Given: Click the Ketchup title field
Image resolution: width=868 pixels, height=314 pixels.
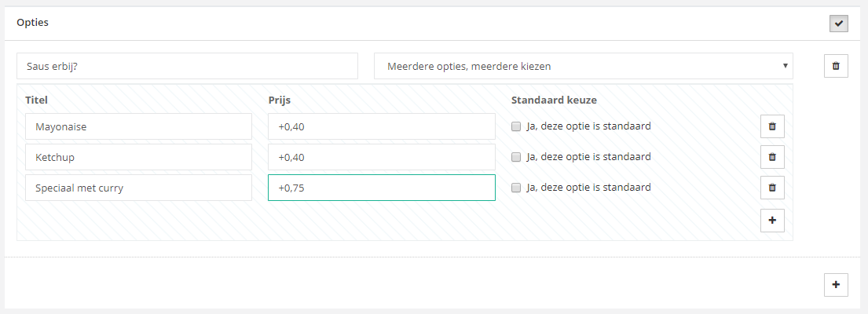Looking at the screenshot, I should tap(138, 157).
